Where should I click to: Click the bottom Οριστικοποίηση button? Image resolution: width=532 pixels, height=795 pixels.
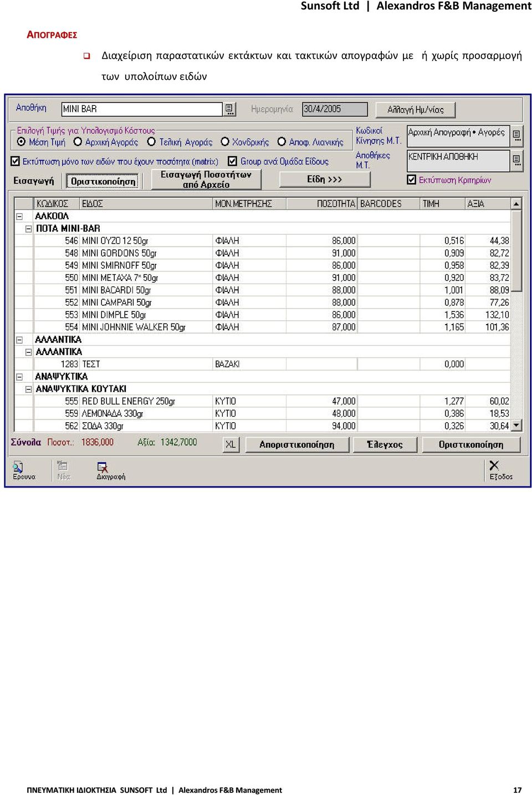[x=471, y=444]
